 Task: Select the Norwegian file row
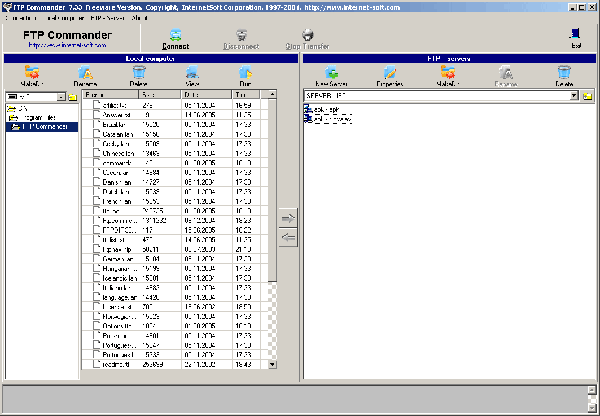pyautogui.click(x=175, y=316)
